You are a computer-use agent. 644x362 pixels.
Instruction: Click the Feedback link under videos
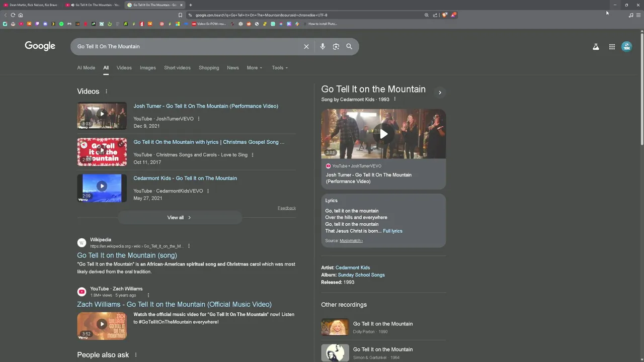[x=287, y=208]
